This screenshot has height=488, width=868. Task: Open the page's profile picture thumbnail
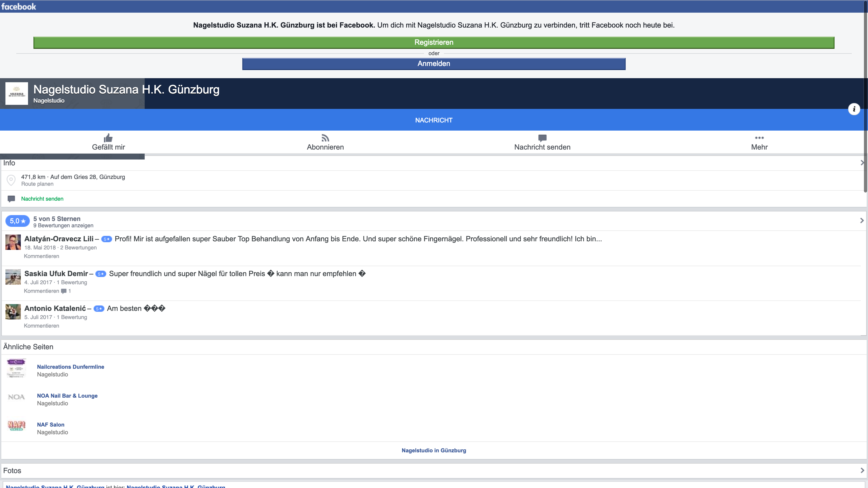[x=17, y=94]
